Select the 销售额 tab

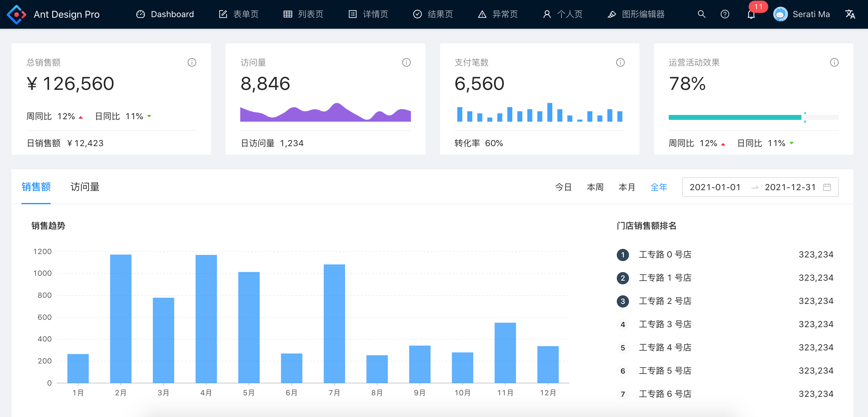click(36, 187)
